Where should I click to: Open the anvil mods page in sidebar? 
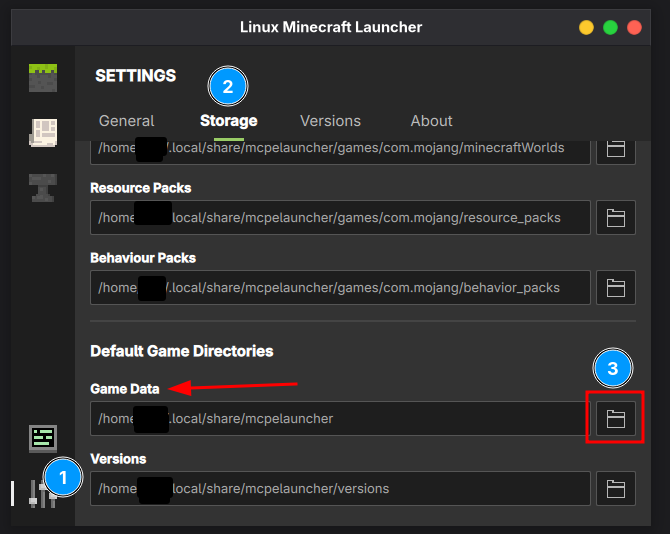pyautogui.click(x=43, y=188)
